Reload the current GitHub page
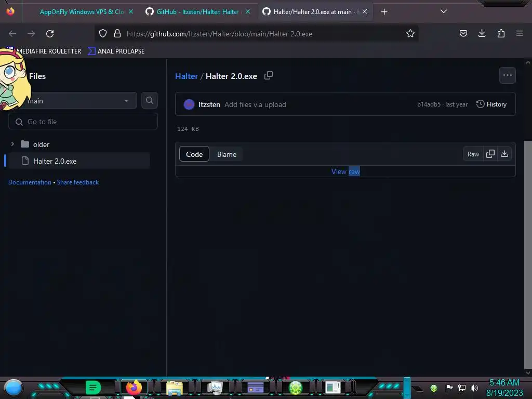Image resolution: width=532 pixels, height=399 pixels. [50, 34]
